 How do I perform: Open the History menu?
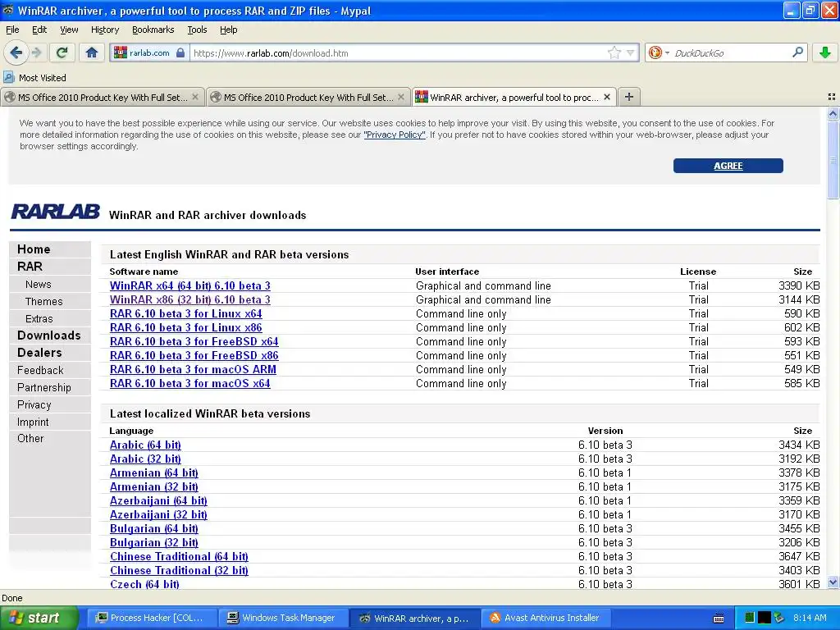coord(105,30)
